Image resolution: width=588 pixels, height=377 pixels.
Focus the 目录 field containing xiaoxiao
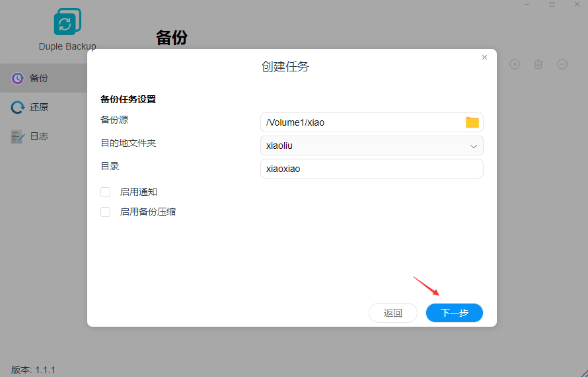click(x=371, y=169)
